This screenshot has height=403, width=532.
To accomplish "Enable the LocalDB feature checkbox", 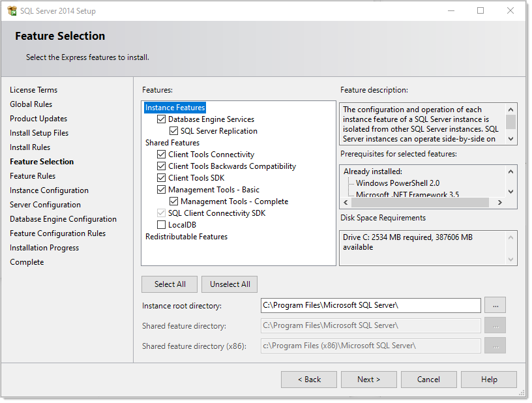I will point(161,225).
